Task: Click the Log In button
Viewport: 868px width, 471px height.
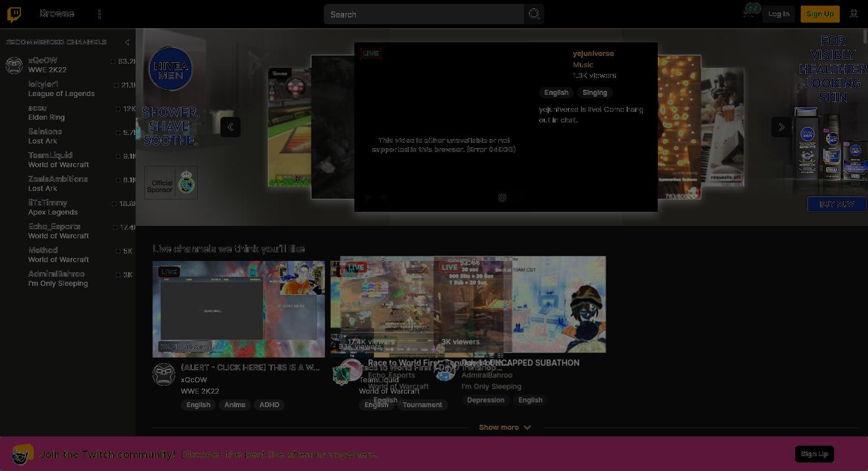Action: click(779, 14)
